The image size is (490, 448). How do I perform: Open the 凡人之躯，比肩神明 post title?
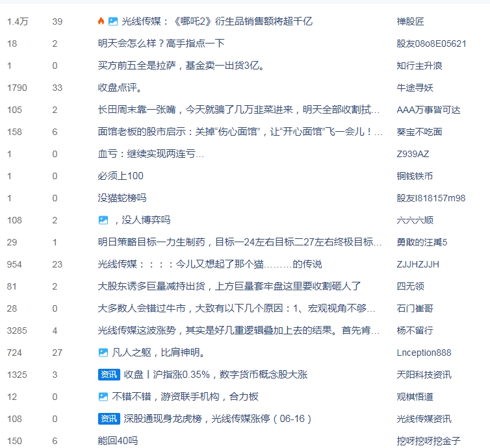tap(159, 353)
